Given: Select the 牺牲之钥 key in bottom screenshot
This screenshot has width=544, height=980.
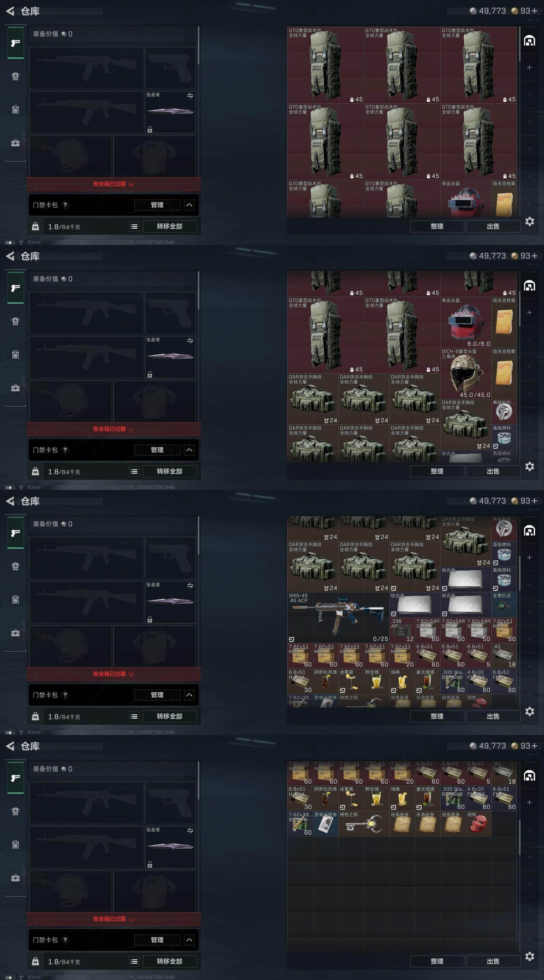Looking at the screenshot, I should (x=364, y=824).
